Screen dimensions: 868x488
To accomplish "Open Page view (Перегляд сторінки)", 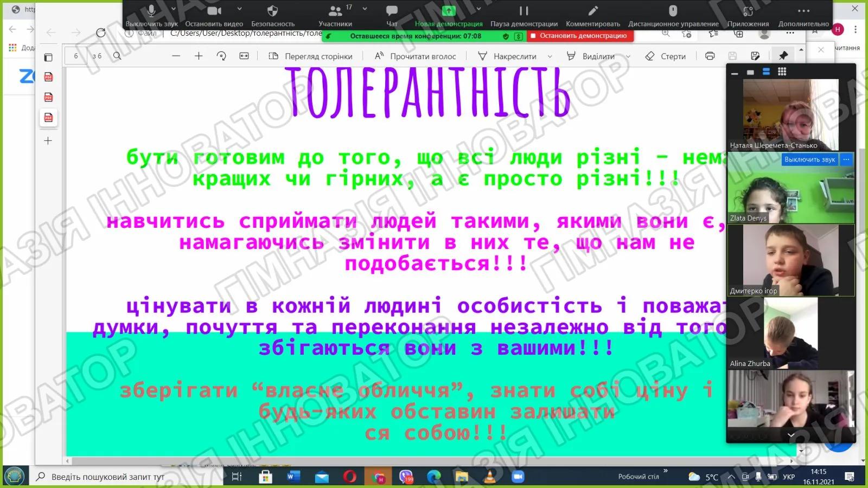I will [311, 56].
